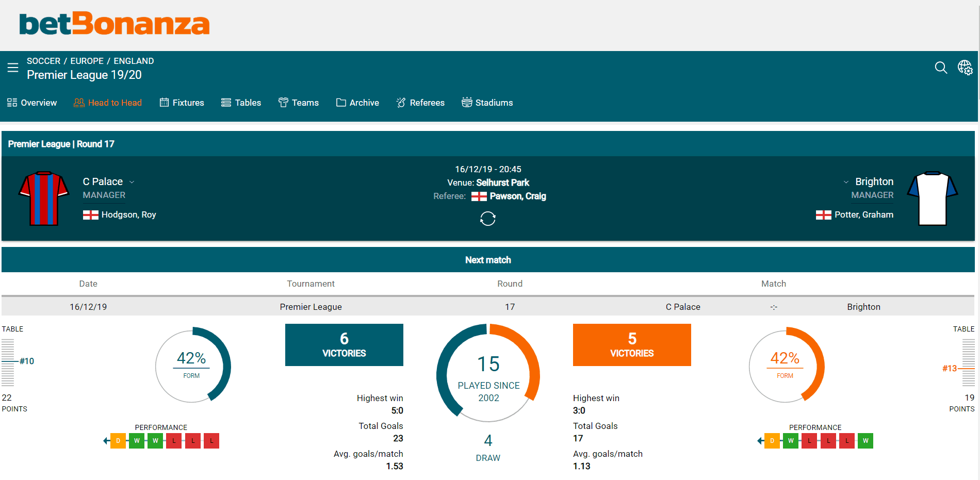This screenshot has height=480, width=980.
Task: Expand the Brighton team dropdown
Action: [846, 182]
